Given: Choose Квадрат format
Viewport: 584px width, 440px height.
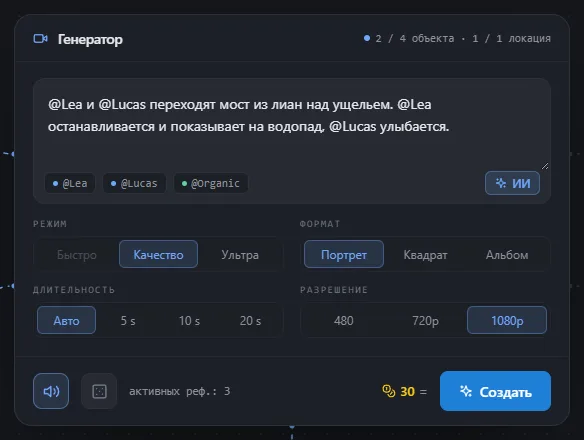Looking at the screenshot, I should tap(425, 254).
